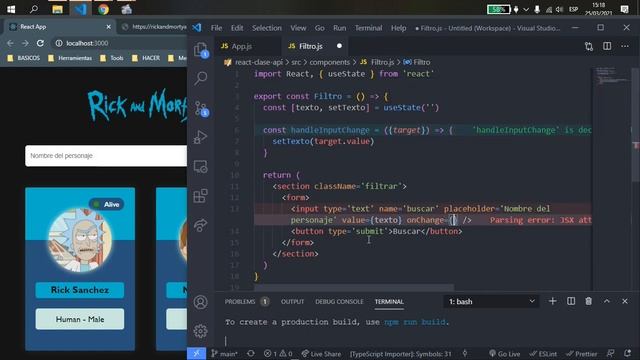Click the main* git branch indicator
Screen dimensions: 640x360
pyautogui.click(x=224, y=353)
